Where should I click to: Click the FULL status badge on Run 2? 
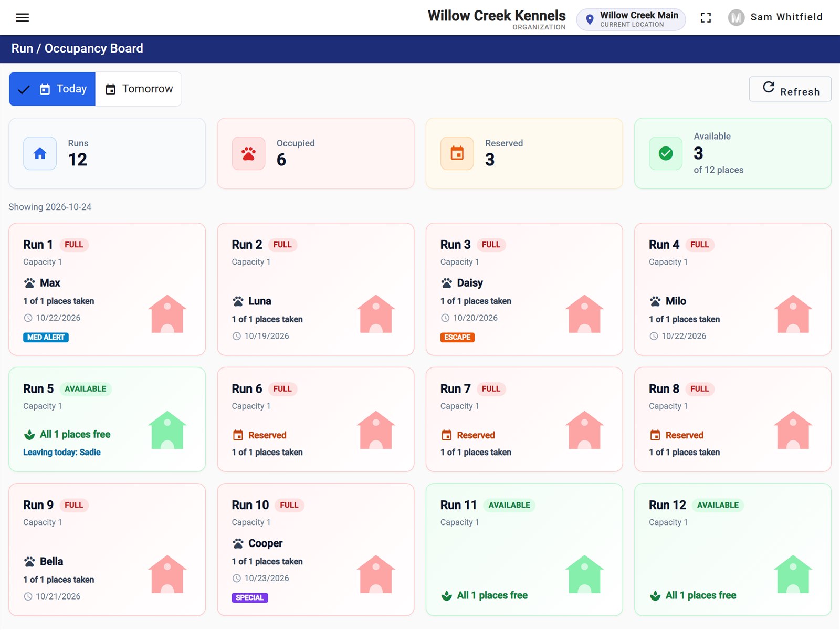click(x=282, y=245)
